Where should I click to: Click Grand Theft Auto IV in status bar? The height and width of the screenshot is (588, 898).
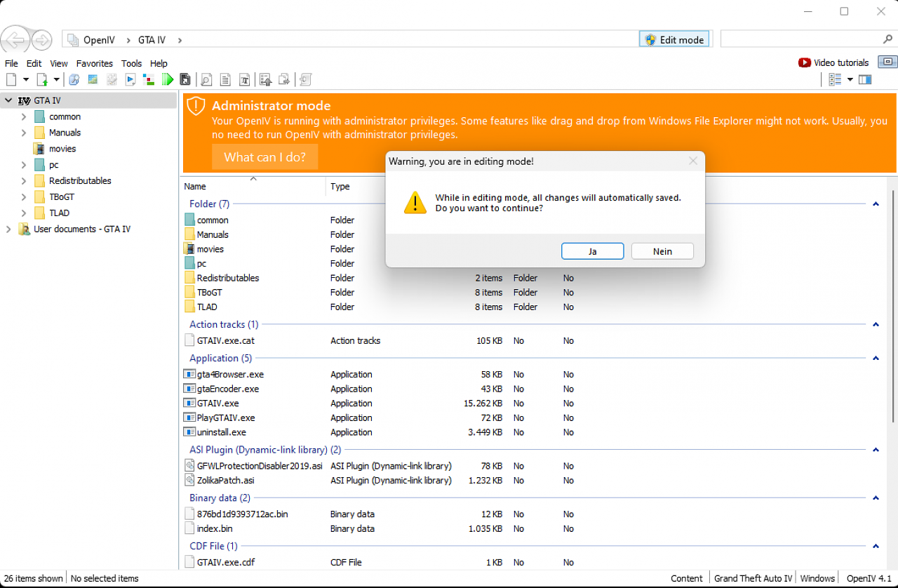pyautogui.click(x=753, y=579)
